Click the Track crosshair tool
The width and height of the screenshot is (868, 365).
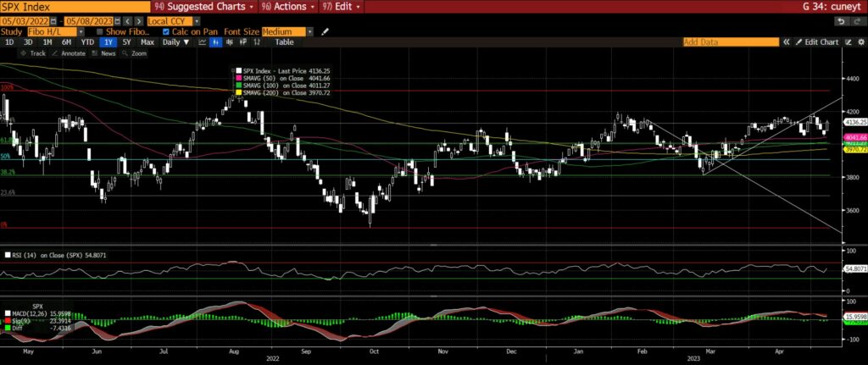(34, 53)
